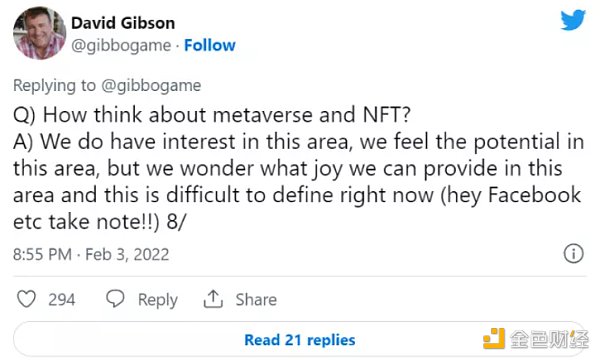
Task: Click the answer text mentioning Facebook
Action: [298, 182]
